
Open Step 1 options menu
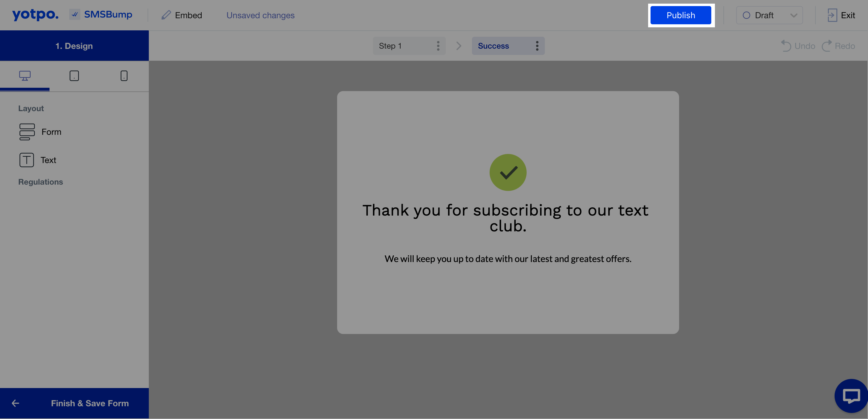click(438, 46)
